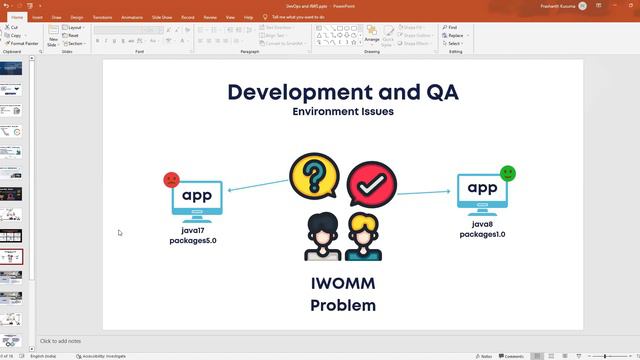The image size is (640, 360).
Task: Toggle the Comments pane button
Action: tap(511, 356)
